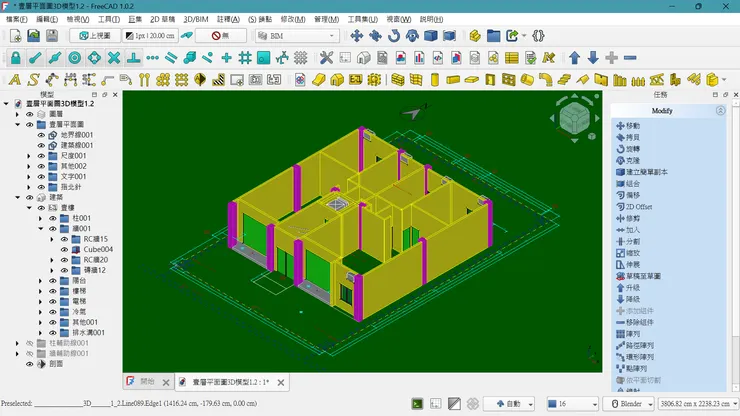Open the layer color 16 dropdown

572,404
